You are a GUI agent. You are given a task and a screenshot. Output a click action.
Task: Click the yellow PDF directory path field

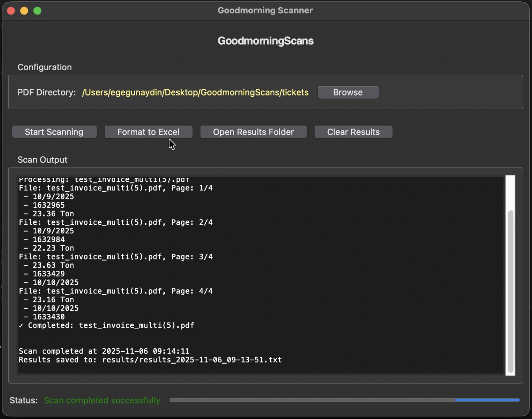point(195,92)
